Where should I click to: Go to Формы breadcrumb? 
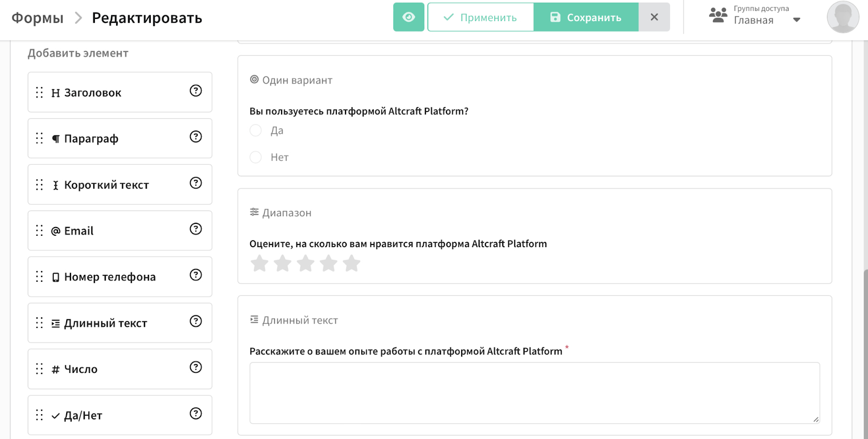pyautogui.click(x=37, y=18)
